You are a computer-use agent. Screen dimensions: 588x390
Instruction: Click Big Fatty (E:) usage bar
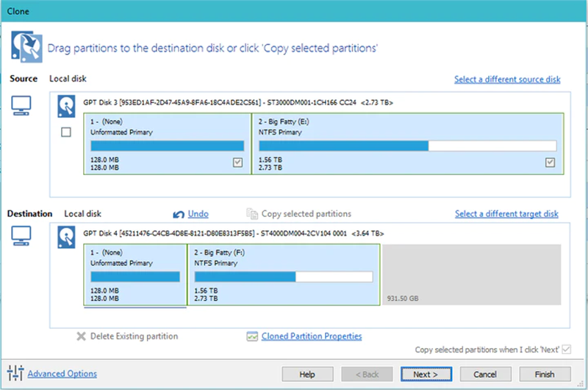[x=408, y=146]
